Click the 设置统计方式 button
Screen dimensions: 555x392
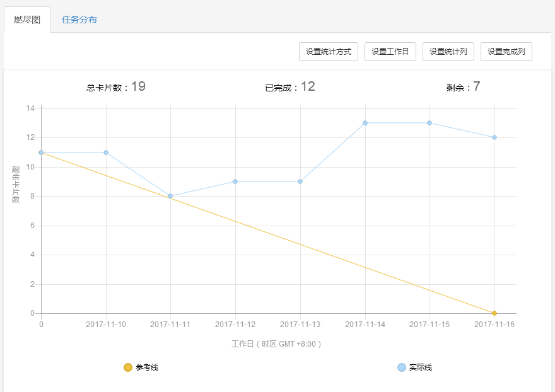pyautogui.click(x=329, y=52)
